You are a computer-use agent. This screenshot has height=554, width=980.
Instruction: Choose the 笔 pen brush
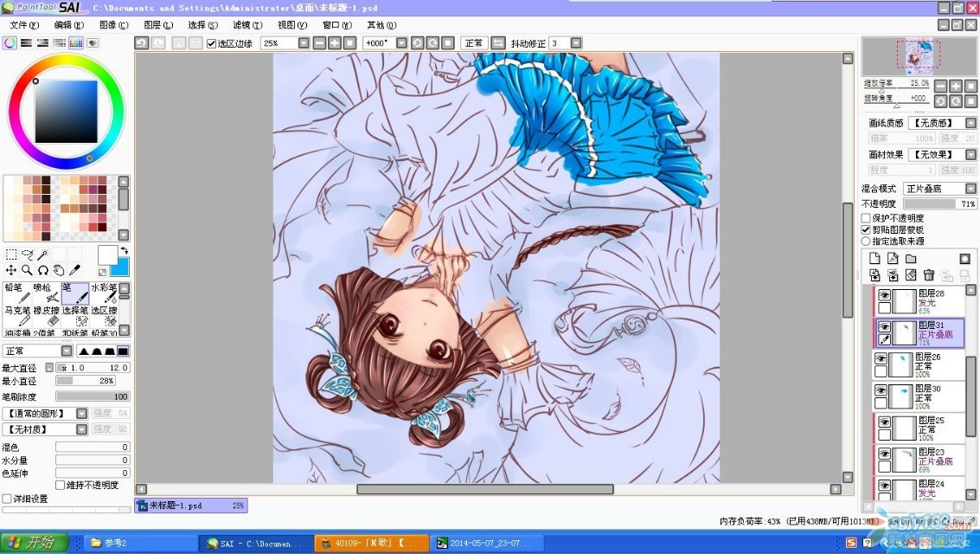75,293
